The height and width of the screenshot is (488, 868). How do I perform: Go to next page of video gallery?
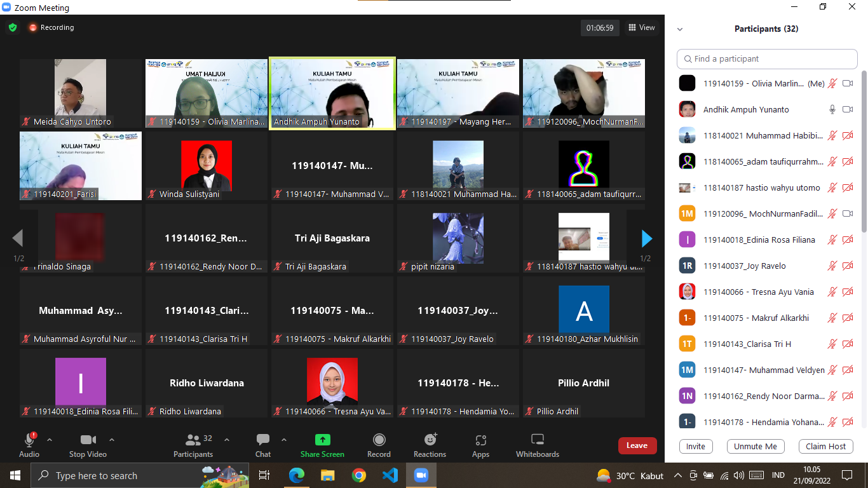[646, 238]
